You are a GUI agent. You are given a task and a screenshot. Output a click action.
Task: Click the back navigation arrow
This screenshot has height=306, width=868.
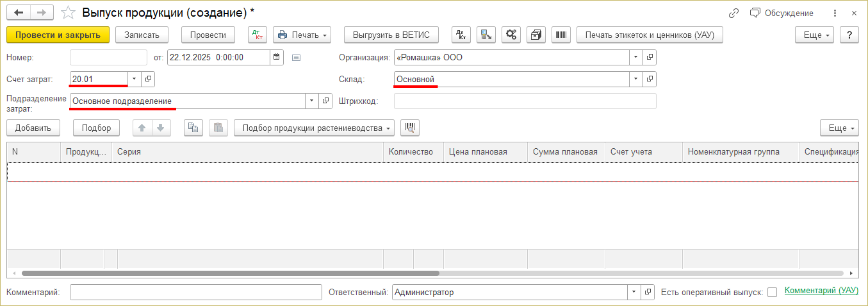(x=19, y=13)
